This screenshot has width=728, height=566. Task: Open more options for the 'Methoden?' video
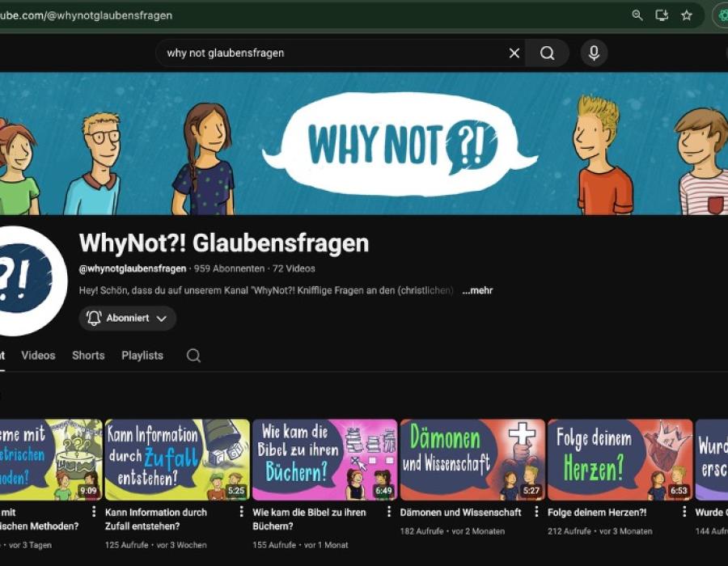[94, 511]
